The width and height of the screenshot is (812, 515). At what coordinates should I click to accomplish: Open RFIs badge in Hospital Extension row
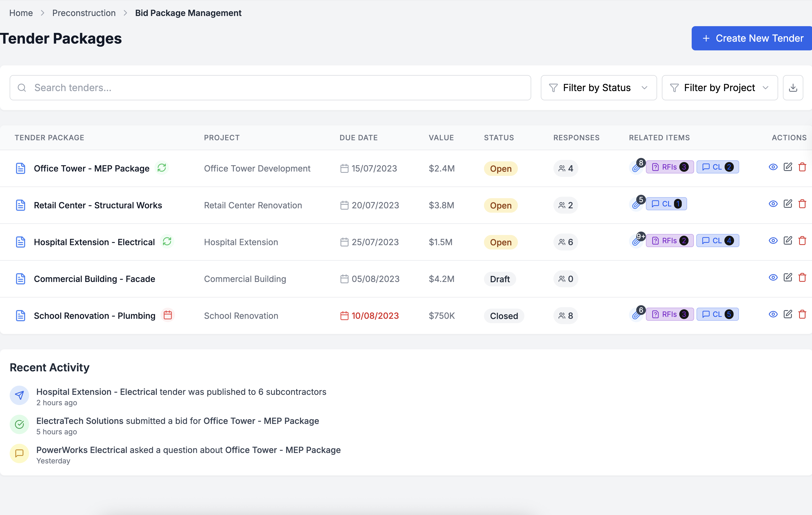point(670,241)
